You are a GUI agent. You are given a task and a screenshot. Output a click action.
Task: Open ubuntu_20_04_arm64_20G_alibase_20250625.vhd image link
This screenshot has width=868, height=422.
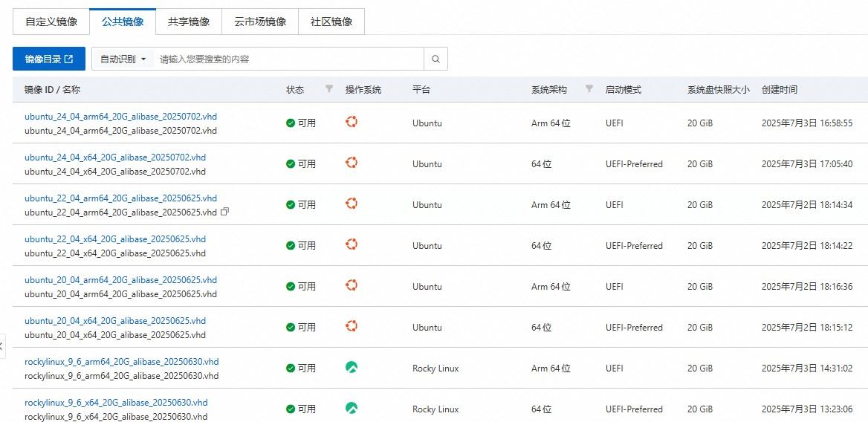click(x=120, y=280)
